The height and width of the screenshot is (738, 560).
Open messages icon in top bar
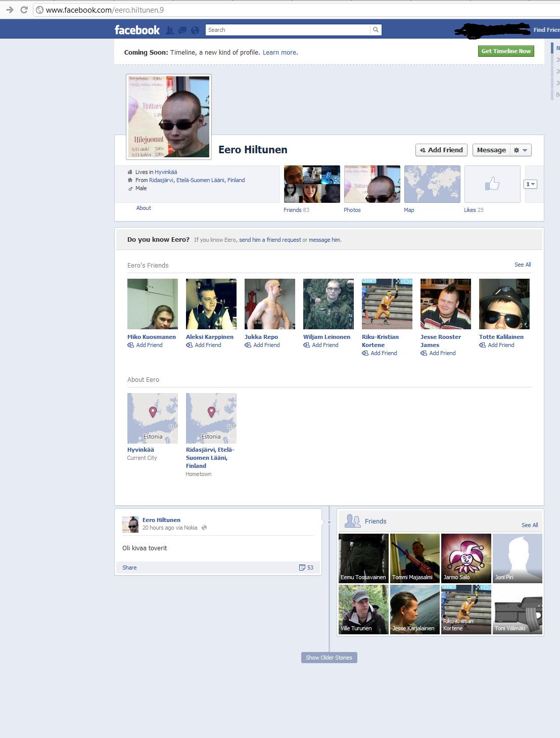[182, 30]
